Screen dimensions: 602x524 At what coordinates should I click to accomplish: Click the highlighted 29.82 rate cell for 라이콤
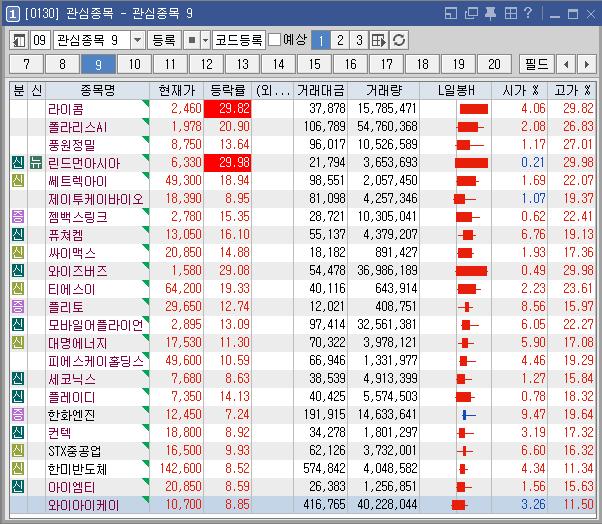coord(227,109)
